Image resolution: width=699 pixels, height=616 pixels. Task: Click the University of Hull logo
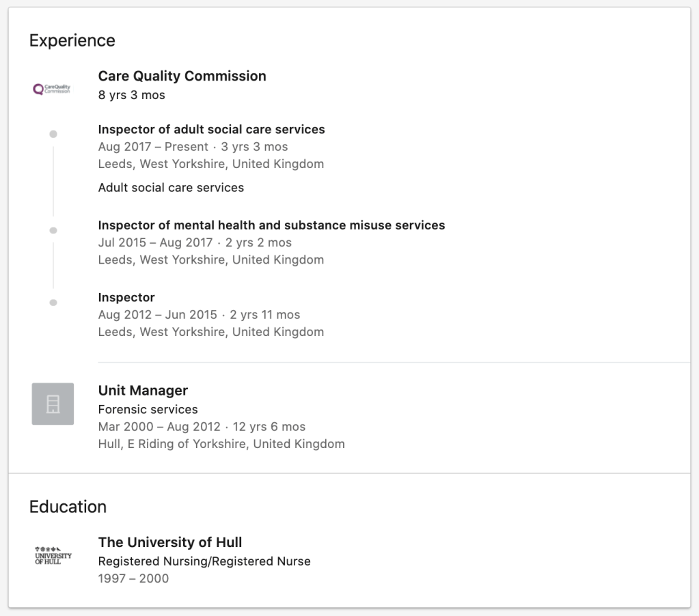click(x=53, y=555)
